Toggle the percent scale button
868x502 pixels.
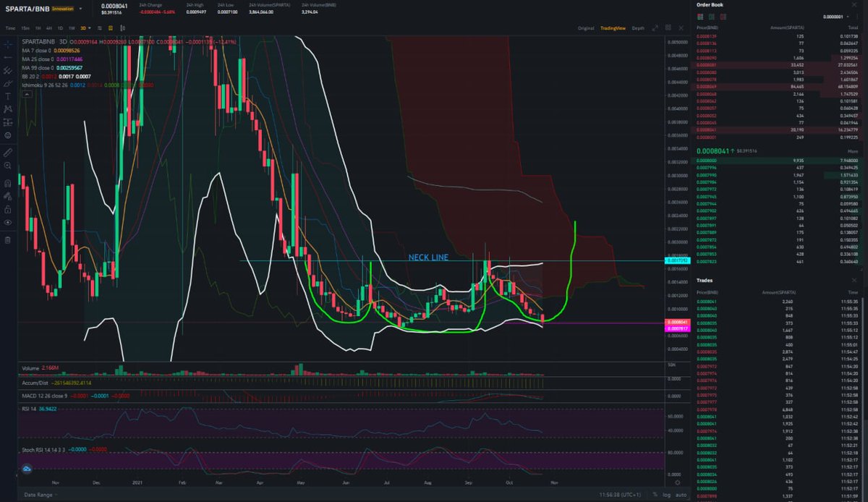tap(656, 495)
